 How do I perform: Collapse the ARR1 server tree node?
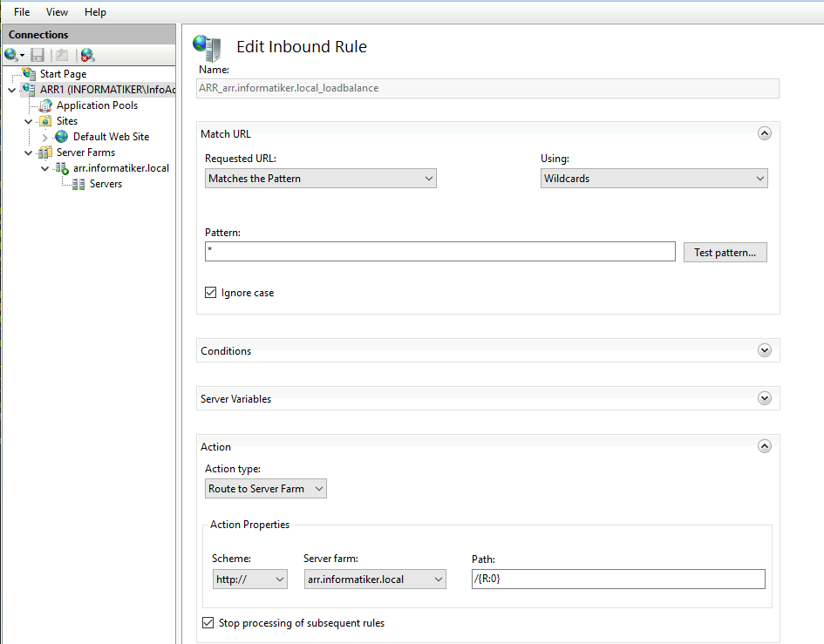pos(12,90)
